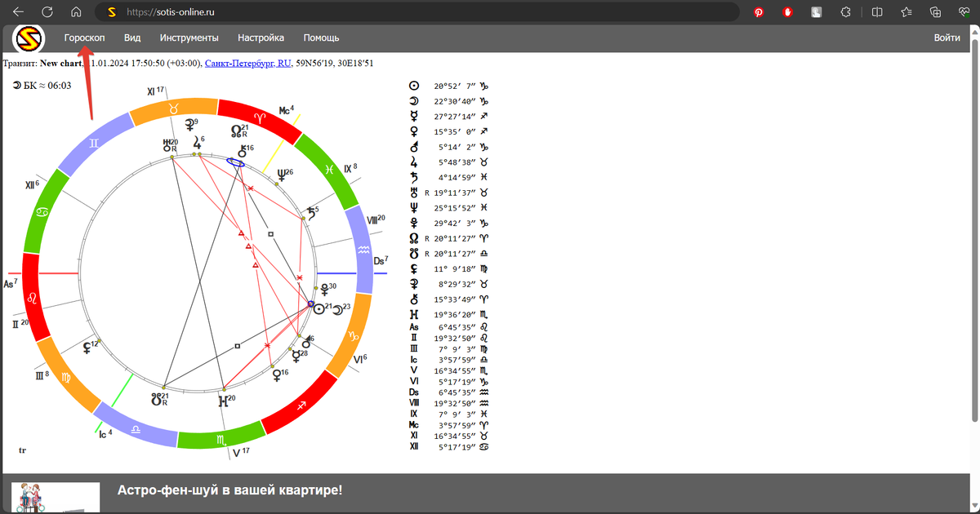Viewport: 980px width, 514px height.
Task: Toggle browser split screen icon
Action: pyautogui.click(x=877, y=12)
